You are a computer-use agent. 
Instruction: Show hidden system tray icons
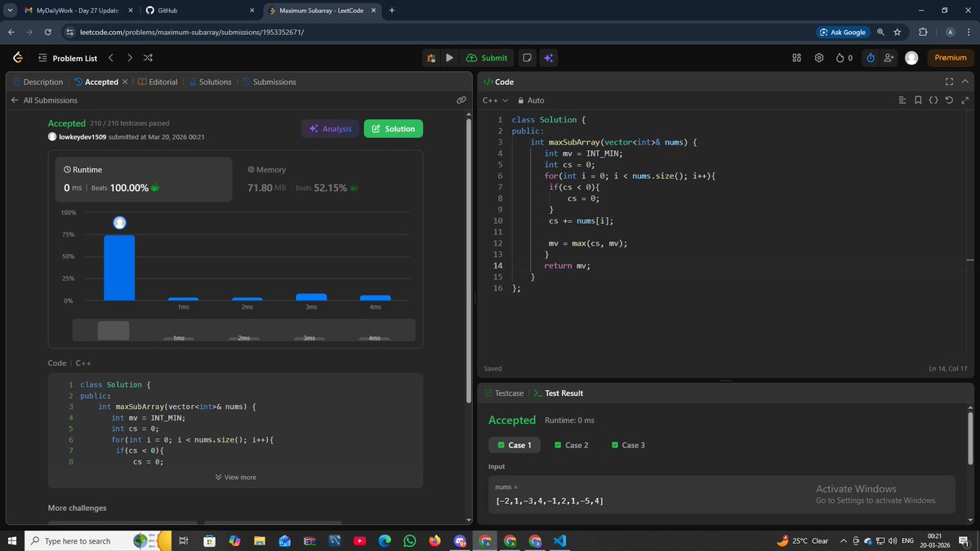coord(844,540)
